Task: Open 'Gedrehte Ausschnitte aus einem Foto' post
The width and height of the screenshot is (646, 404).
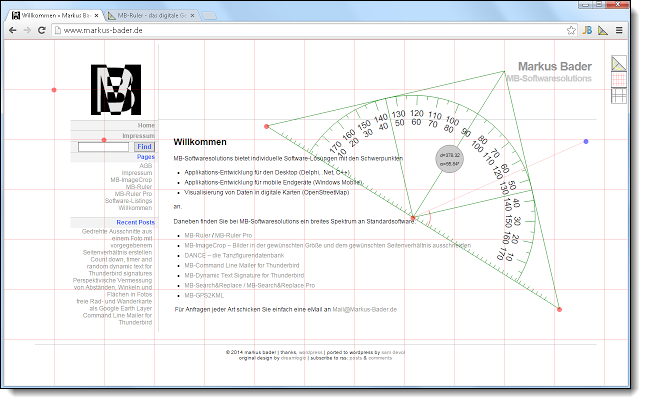Action: click(x=117, y=242)
